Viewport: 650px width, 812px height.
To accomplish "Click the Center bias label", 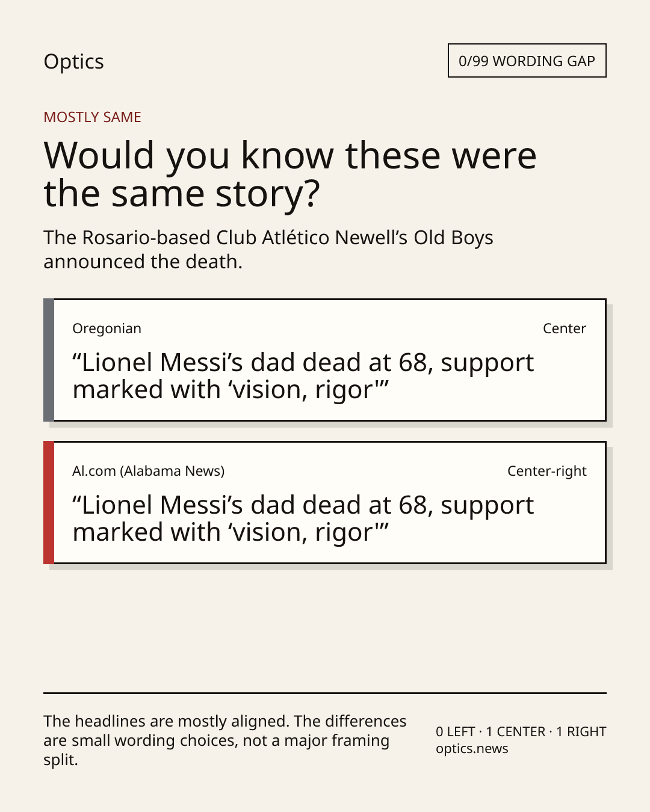I will (x=565, y=328).
